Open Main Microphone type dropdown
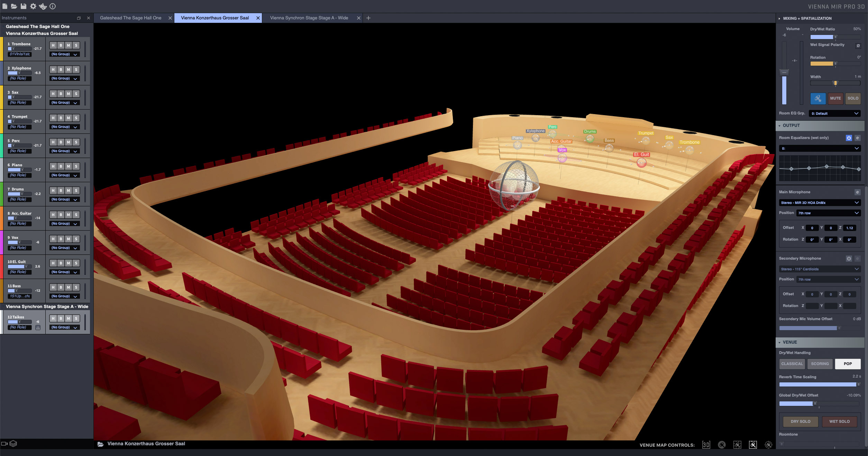The width and height of the screenshot is (868, 456). 820,203
